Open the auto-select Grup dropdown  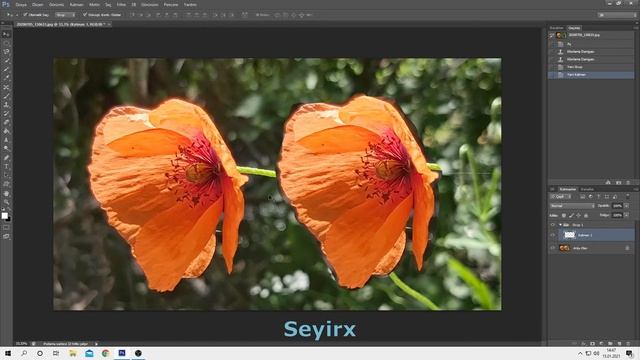[66, 15]
